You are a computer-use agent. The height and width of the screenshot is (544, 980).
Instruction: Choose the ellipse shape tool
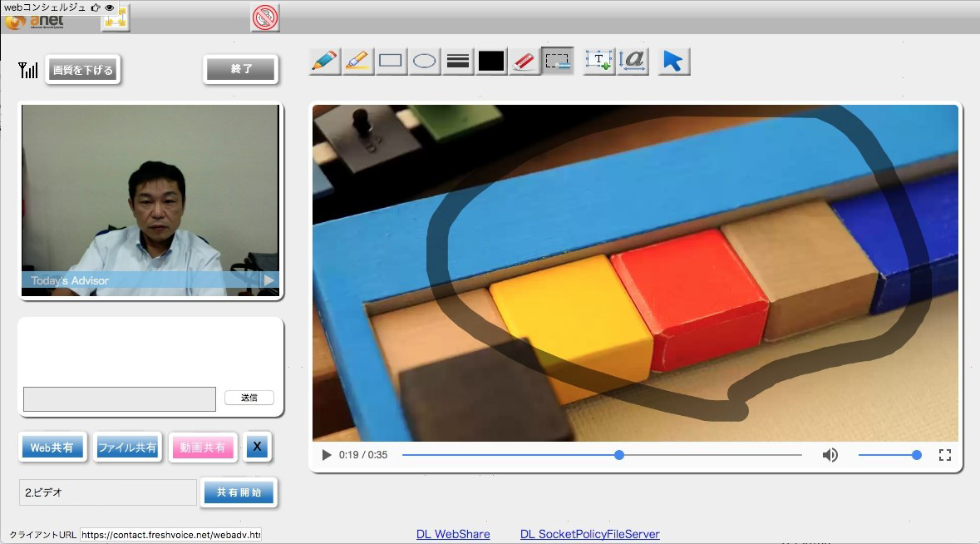pos(425,61)
